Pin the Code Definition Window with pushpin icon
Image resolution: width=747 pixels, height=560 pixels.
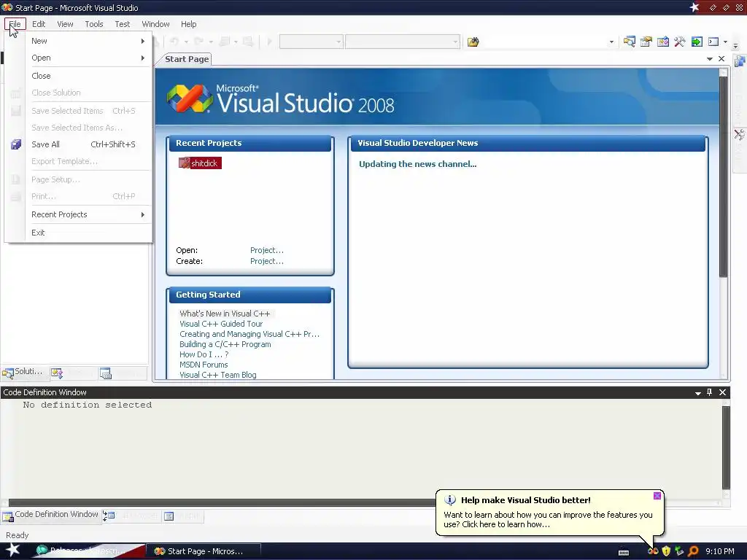(x=709, y=392)
